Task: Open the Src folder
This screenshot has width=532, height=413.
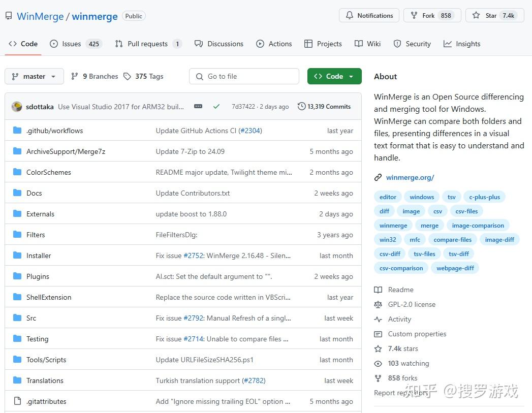Action: [x=31, y=318]
